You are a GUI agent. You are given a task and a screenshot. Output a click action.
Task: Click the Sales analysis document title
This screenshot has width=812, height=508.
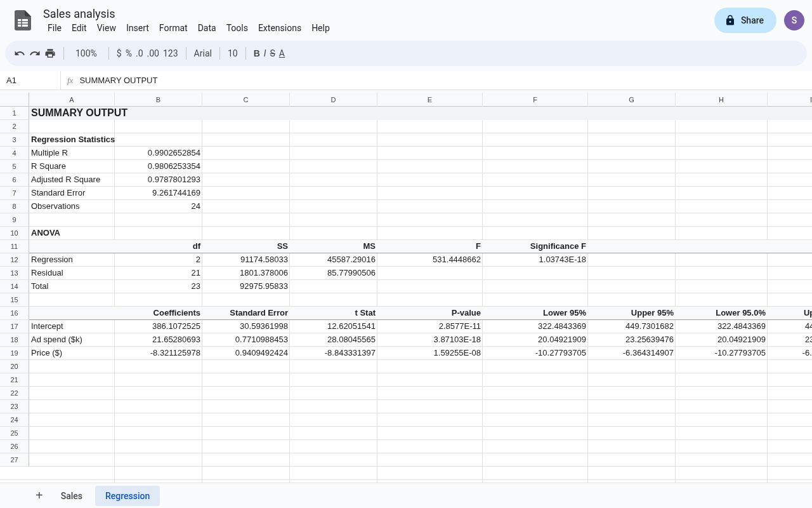pos(79,14)
